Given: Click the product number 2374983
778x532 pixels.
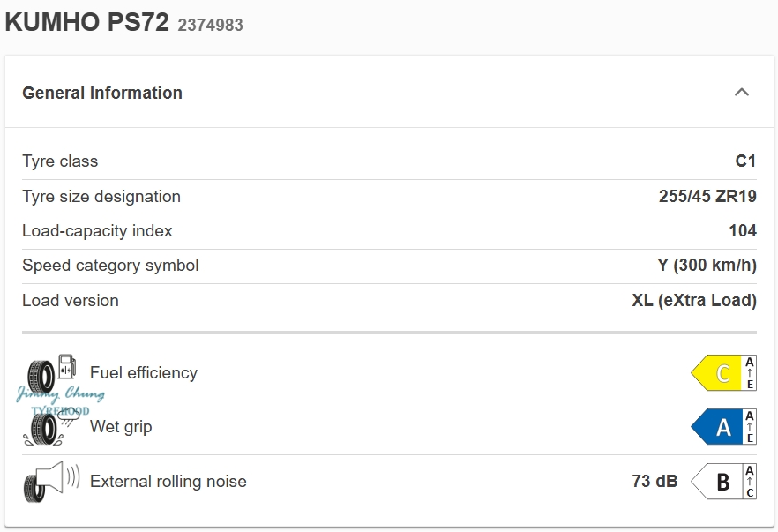Looking at the screenshot, I should coord(210,26).
